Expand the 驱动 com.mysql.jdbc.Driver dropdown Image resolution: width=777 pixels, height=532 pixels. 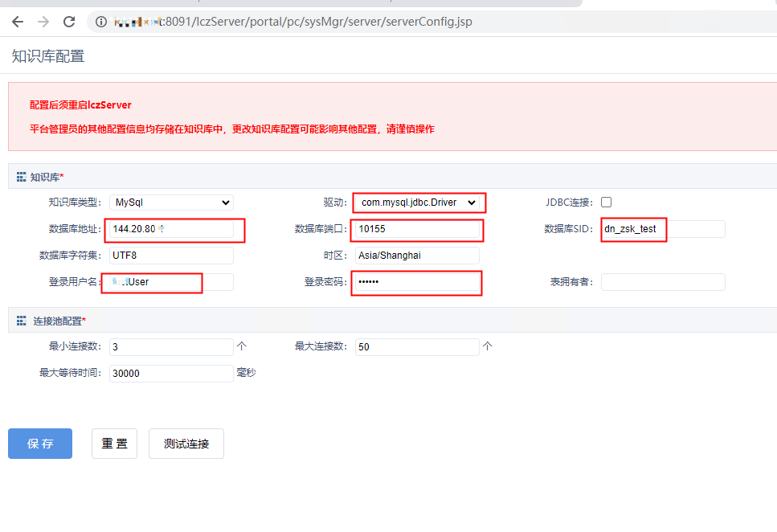click(x=418, y=203)
